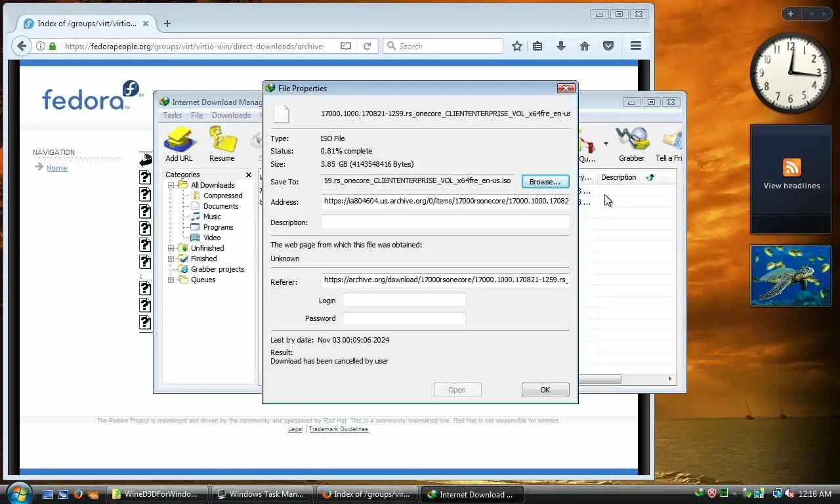The image size is (840, 504).
Task: Bookmark this page with the star icon
Action: pos(517,46)
